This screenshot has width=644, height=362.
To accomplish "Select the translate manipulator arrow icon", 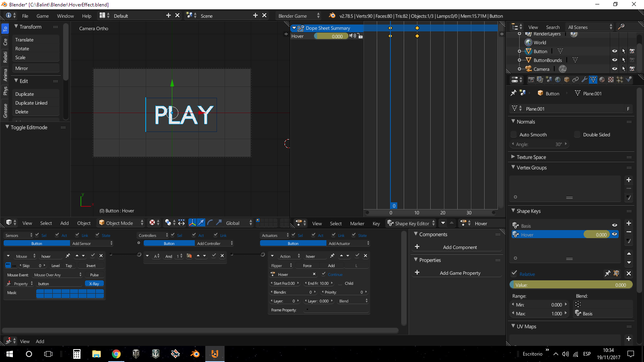I will [201, 223].
